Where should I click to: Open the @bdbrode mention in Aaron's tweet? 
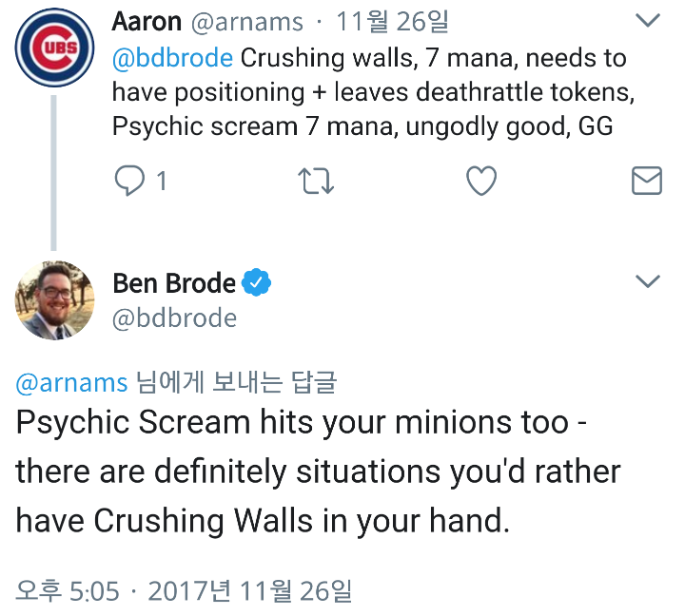click(x=172, y=58)
